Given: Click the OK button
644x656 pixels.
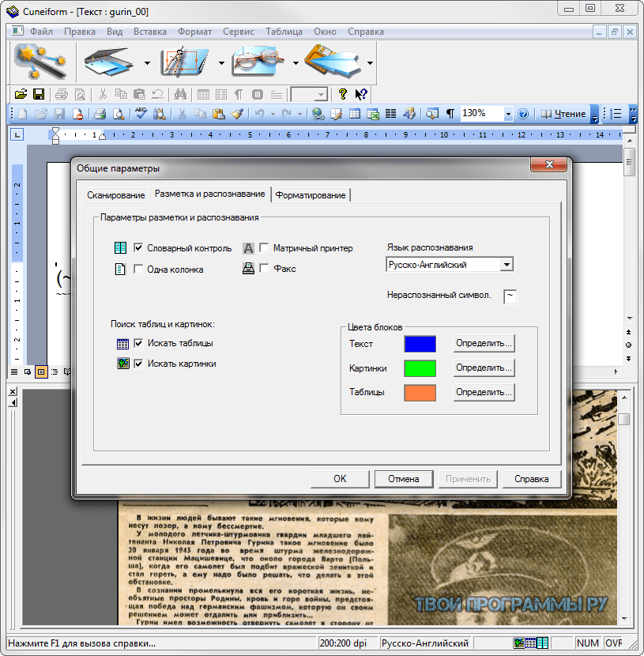Looking at the screenshot, I should click(x=340, y=479).
